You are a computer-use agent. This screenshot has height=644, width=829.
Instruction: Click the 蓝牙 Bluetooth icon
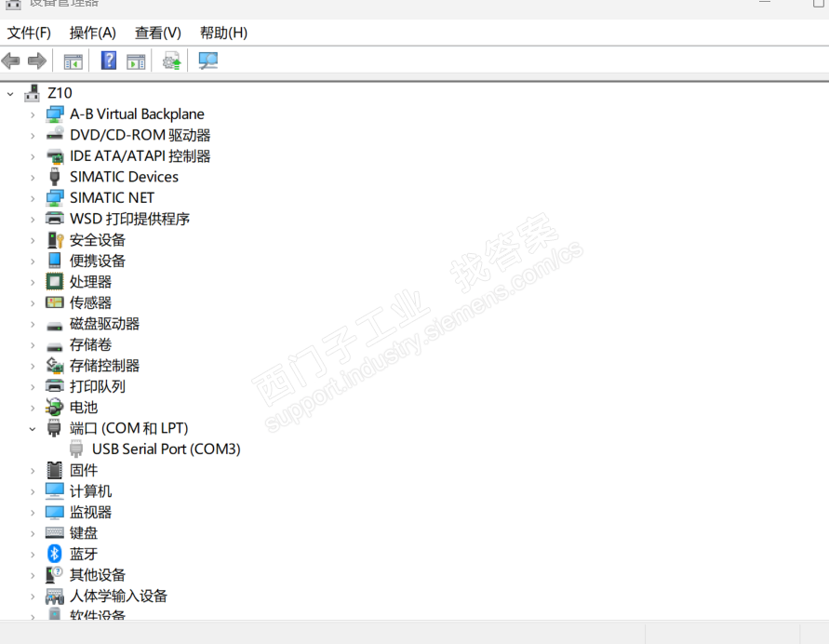tap(55, 554)
